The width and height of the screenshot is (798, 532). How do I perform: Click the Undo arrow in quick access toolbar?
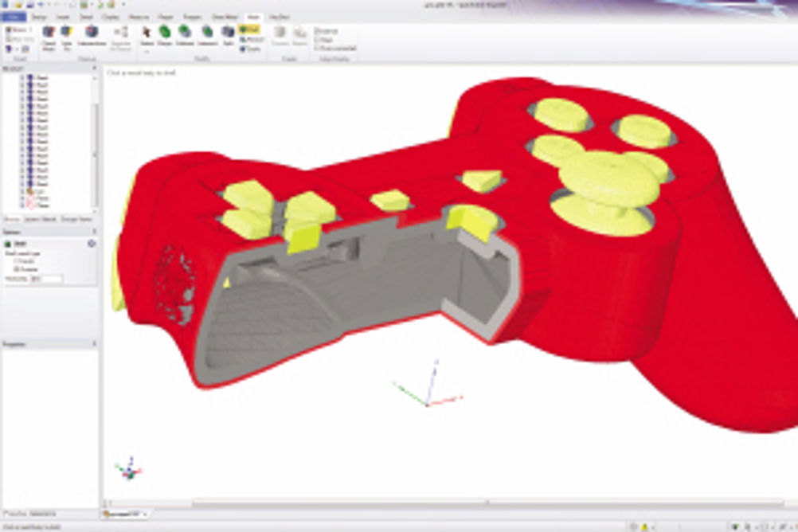(41, 5)
